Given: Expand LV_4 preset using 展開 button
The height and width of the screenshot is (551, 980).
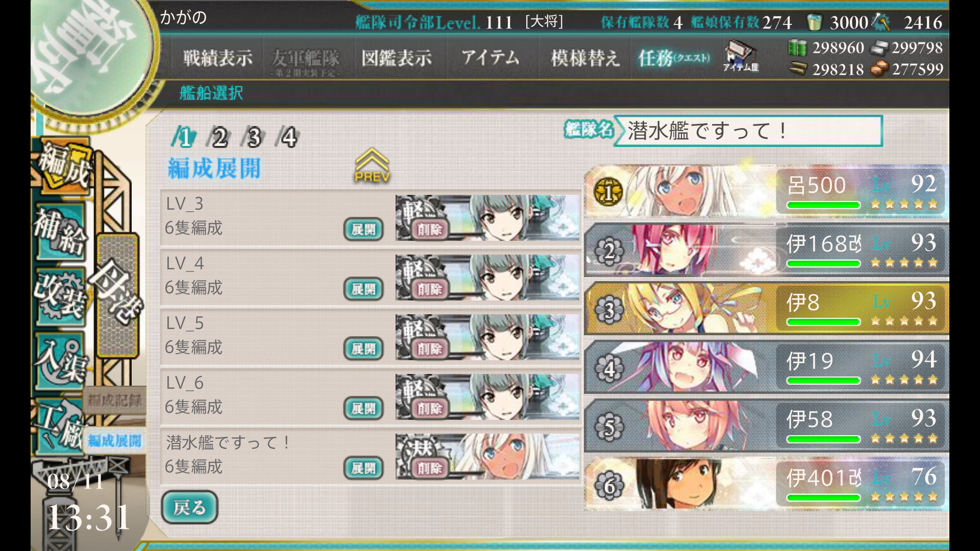Looking at the screenshot, I should [363, 289].
